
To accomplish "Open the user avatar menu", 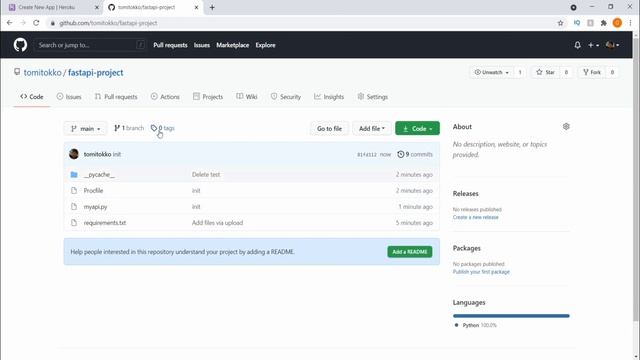I will click(x=612, y=45).
